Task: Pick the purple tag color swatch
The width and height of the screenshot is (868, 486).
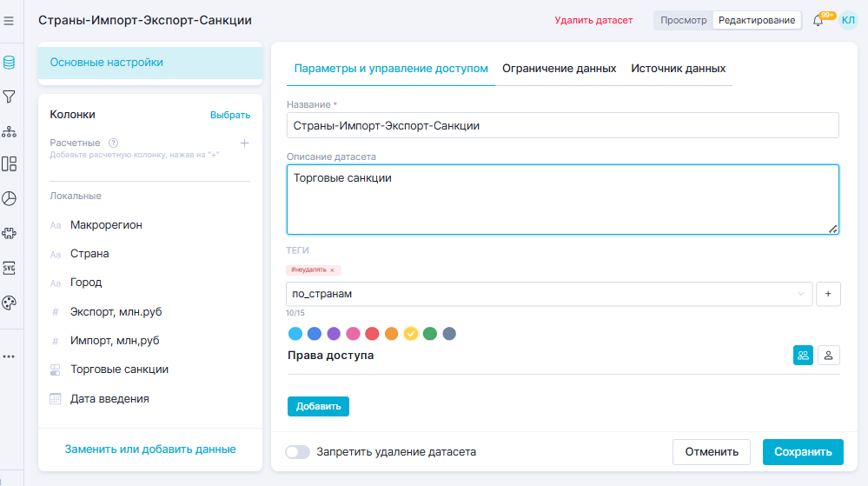Action: (x=333, y=334)
